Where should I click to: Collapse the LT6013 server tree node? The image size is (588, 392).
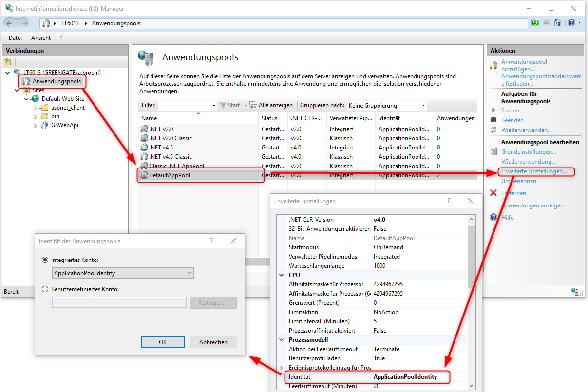pos(7,73)
